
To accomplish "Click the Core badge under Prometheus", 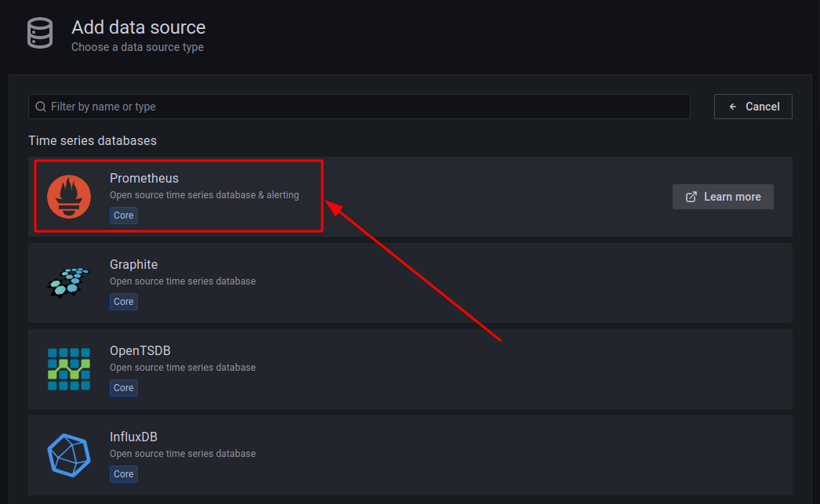I will (x=123, y=215).
